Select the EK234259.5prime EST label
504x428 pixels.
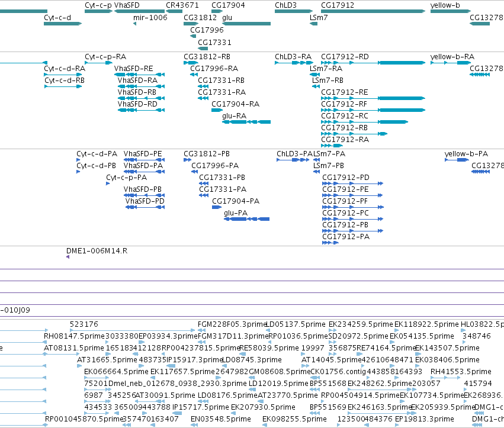tap(361, 324)
